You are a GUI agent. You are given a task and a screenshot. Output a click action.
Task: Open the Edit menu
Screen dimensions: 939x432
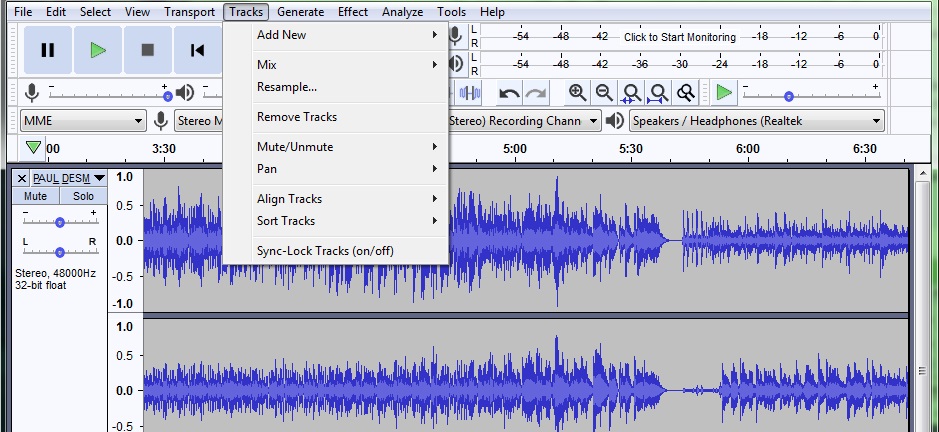coord(56,12)
